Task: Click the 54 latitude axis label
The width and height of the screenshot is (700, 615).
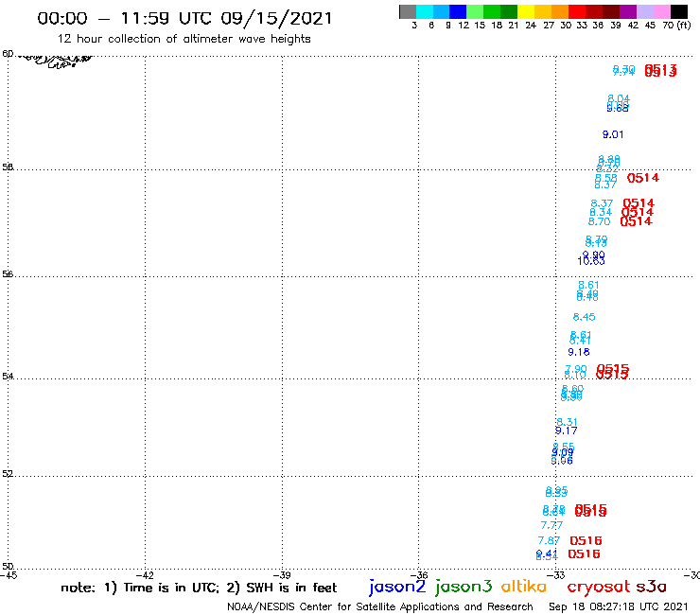Action: [x=8, y=376]
